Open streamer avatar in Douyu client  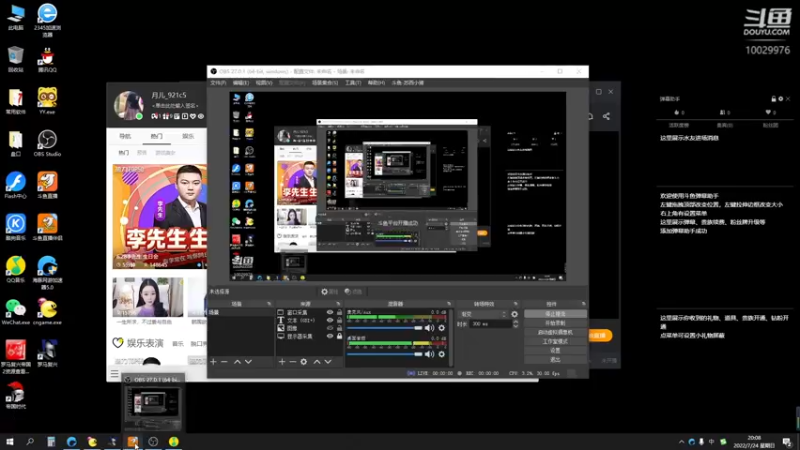[129, 106]
